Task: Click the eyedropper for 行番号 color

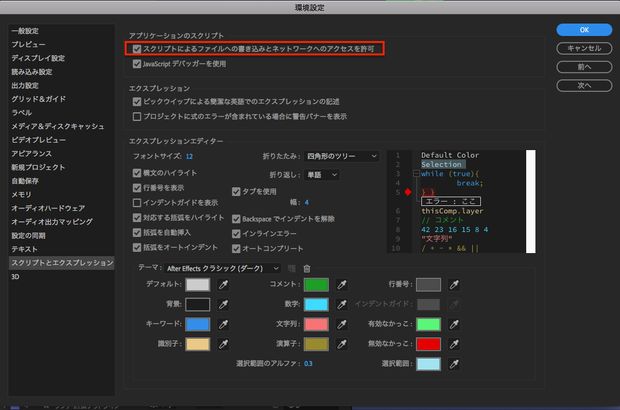Action: tap(454, 284)
